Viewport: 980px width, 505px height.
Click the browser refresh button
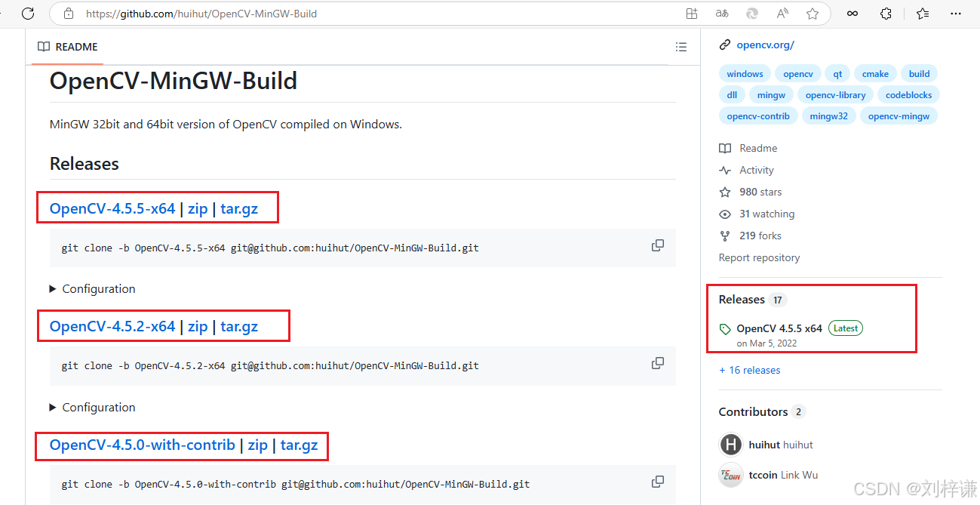tap(28, 13)
